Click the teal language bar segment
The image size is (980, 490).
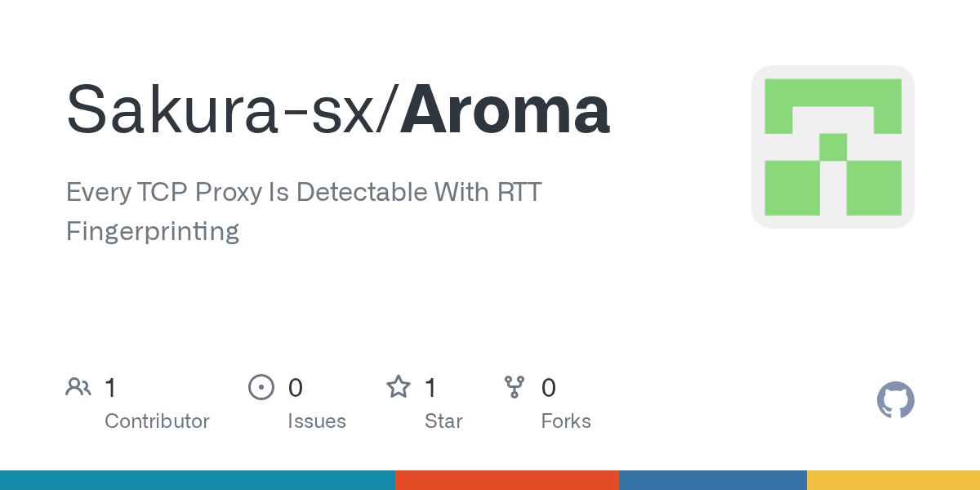tap(197, 480)
